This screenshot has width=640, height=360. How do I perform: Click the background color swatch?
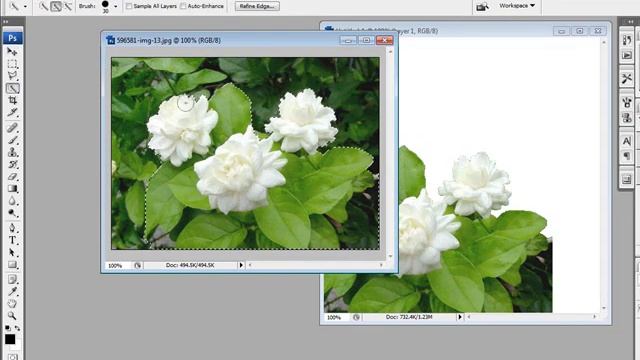[x=18, y=346]
